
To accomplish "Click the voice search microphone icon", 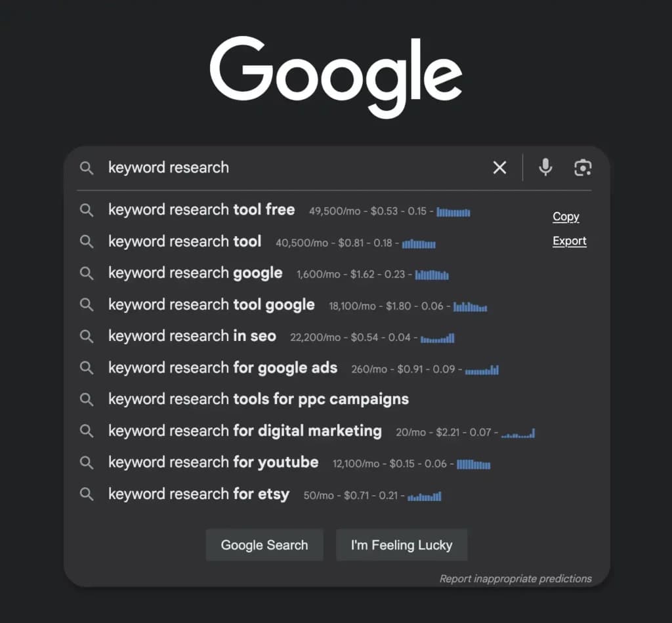I will coord(545,168).
